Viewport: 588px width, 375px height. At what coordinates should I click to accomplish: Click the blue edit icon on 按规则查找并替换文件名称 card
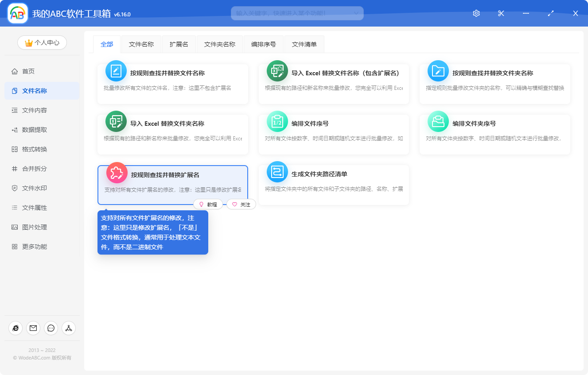pos(116,71)
